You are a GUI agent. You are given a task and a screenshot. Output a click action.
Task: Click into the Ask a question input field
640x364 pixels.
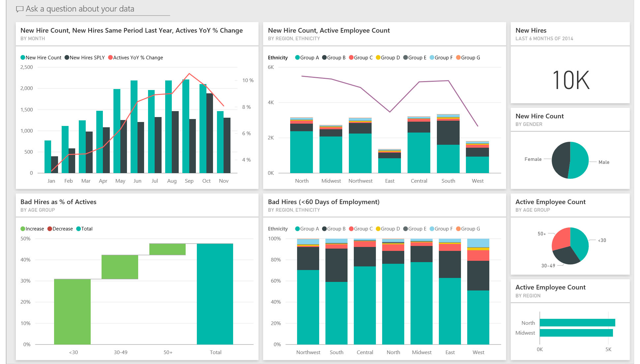96,9
